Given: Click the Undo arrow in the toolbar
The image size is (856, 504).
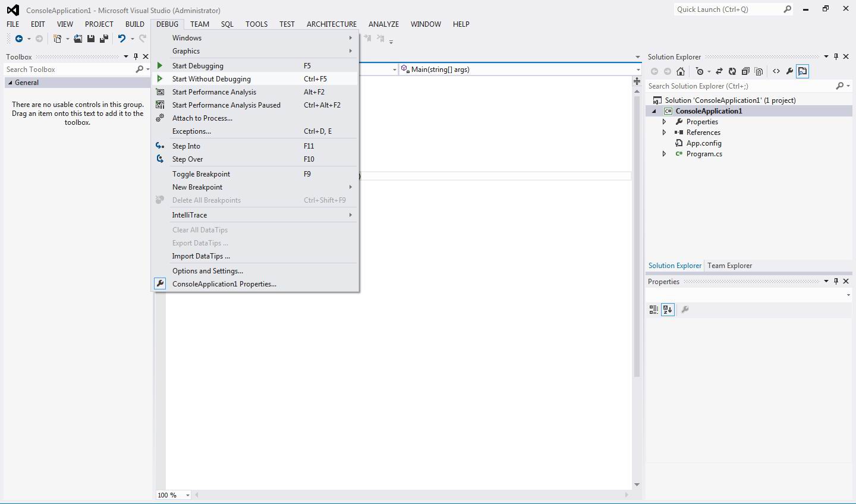Looking at the screenshot, I should [x=122, y=39].
